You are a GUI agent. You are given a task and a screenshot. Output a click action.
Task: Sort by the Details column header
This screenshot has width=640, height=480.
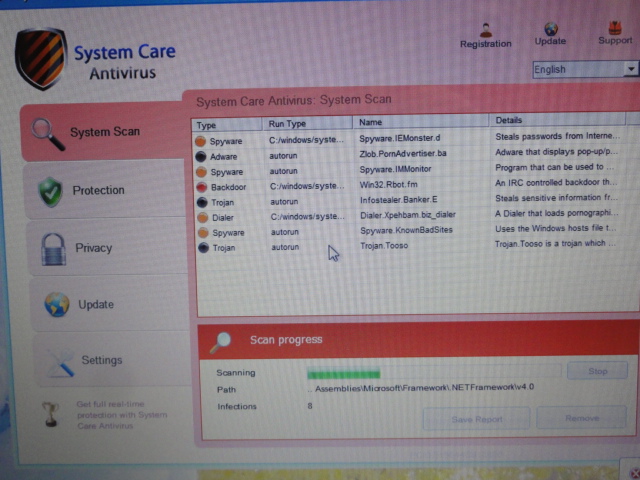tap(557, 120)
